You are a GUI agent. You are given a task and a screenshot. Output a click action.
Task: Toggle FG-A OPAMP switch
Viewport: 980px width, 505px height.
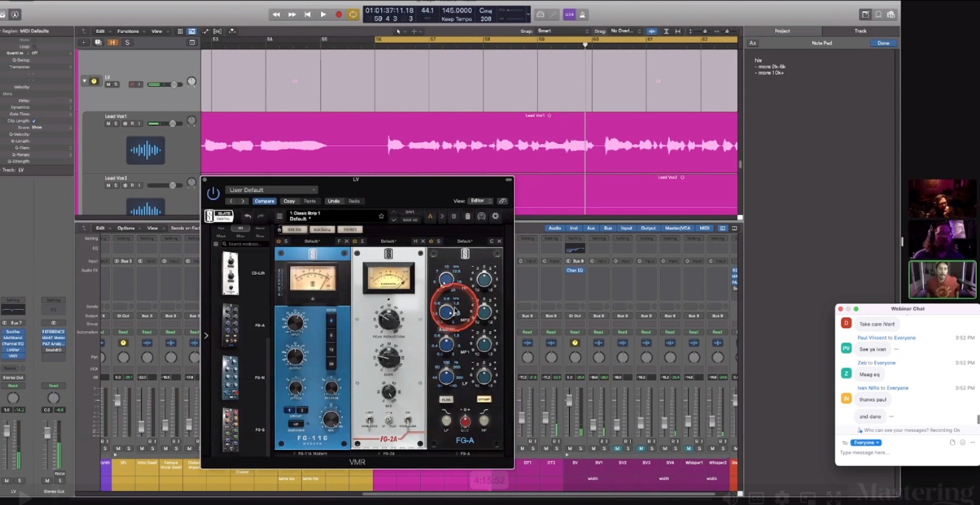(x=484, y=399)
